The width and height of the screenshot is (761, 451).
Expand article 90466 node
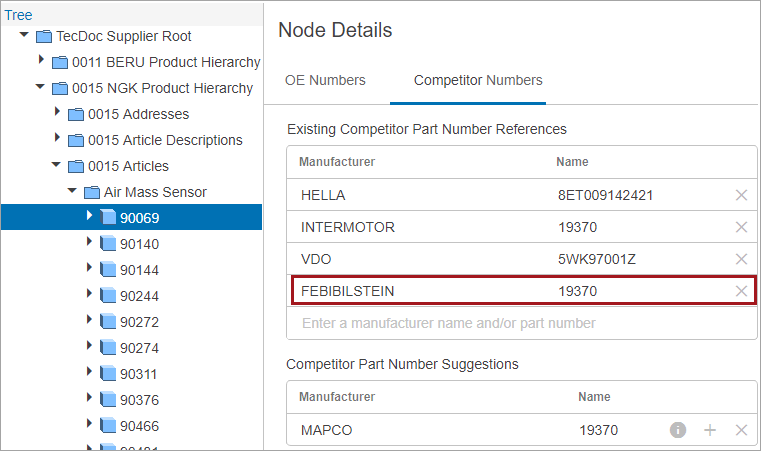89,423
